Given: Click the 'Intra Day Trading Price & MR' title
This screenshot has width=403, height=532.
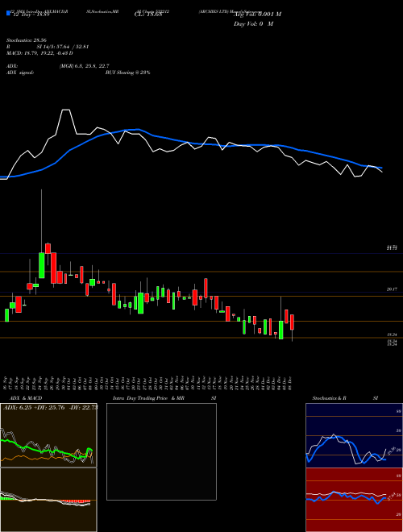Looking at the screenshot, I should pyautogui.click(x=148, y=398).
